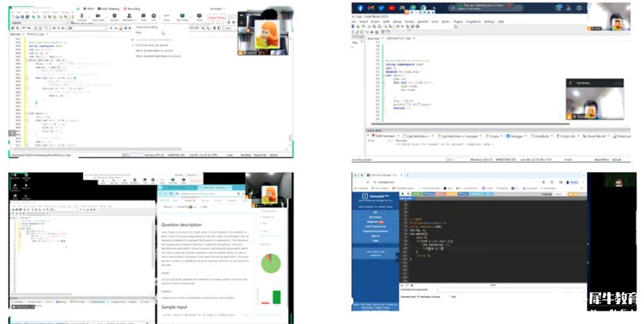Switch to the Cscope log tab

tap(494, 136)
